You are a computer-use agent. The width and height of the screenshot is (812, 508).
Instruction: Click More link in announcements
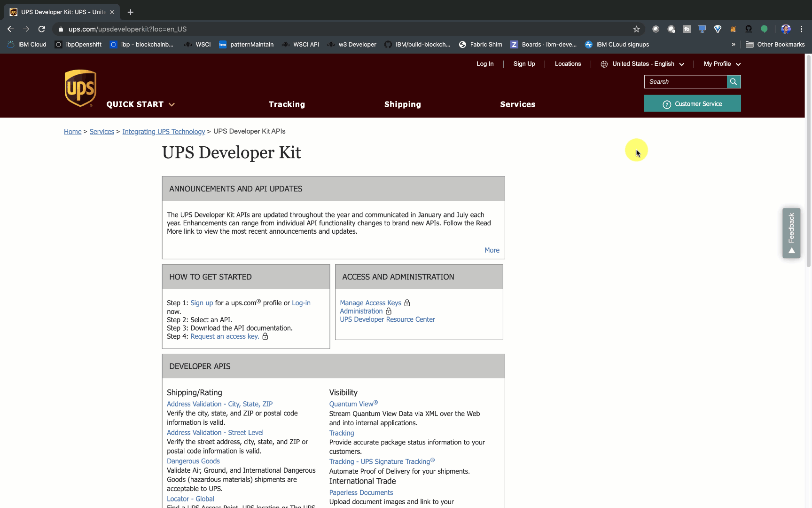tap(492, 250)
